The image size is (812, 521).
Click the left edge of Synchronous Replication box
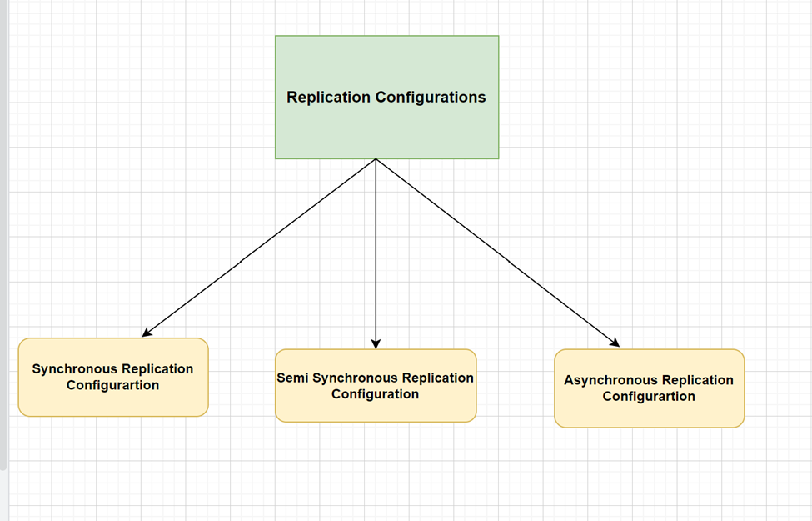pyautogui.click(x=17, y=377)
